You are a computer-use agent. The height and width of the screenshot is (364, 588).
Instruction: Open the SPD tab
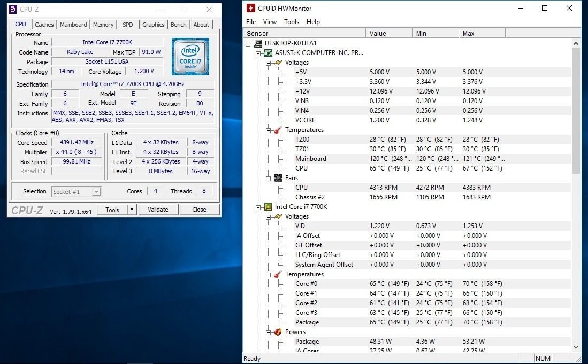[127, 25]
